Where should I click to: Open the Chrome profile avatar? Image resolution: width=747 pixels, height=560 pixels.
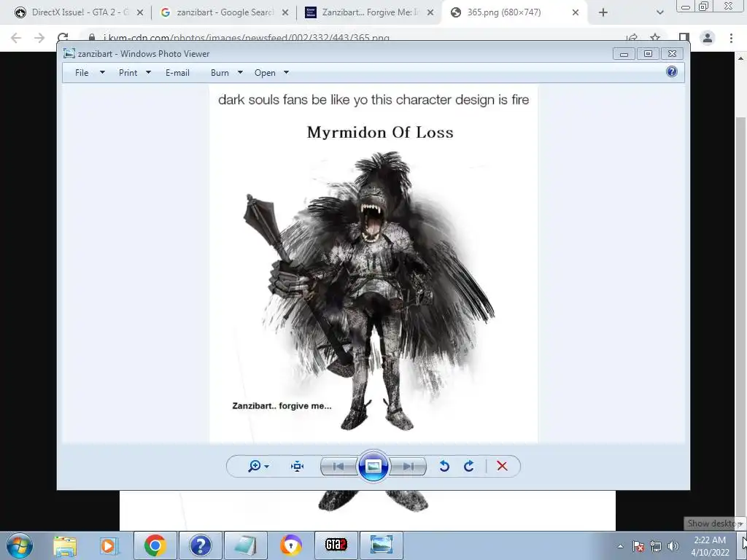click(708, 38)
